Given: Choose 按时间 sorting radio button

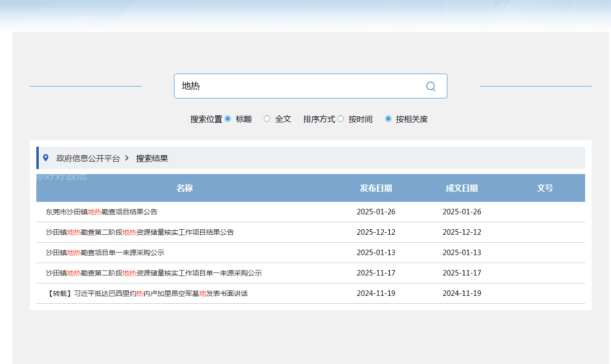Looking at the screenshot, I should pos(341,119).
